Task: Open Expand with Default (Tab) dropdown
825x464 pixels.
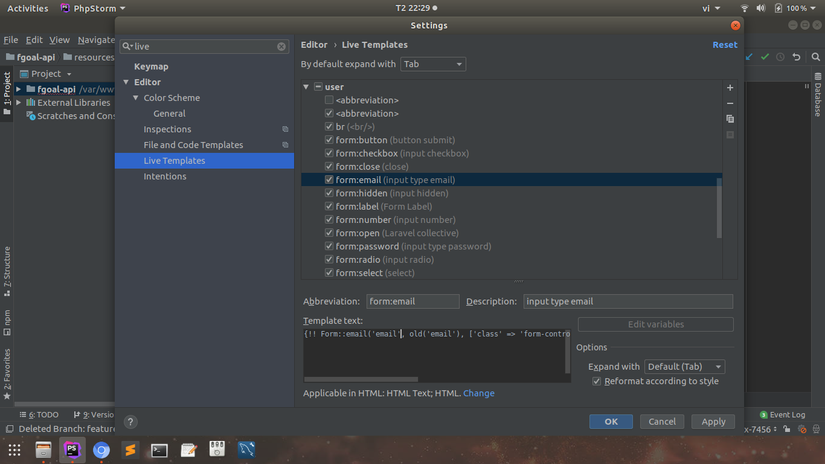Action: tap(685, 367)
